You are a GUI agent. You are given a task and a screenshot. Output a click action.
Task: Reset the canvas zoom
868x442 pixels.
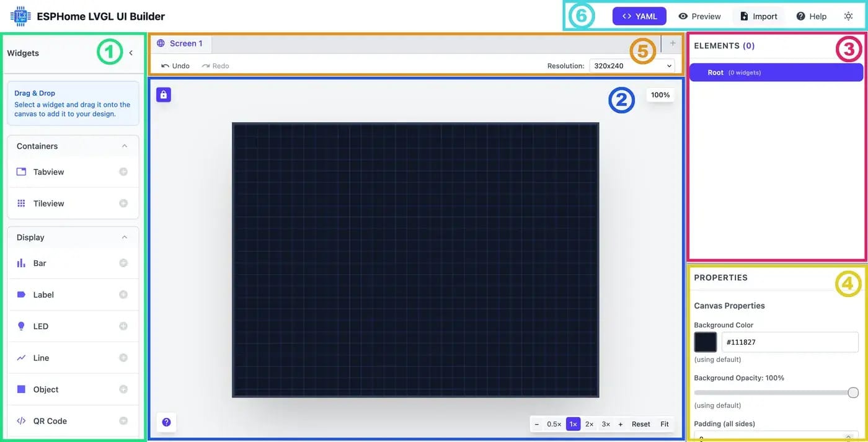[x=641, y=424]
